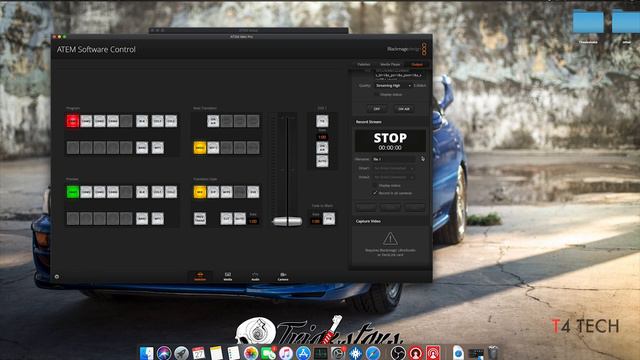
Task: Click the DSK 1 rate field
Action: coord(322,137)
